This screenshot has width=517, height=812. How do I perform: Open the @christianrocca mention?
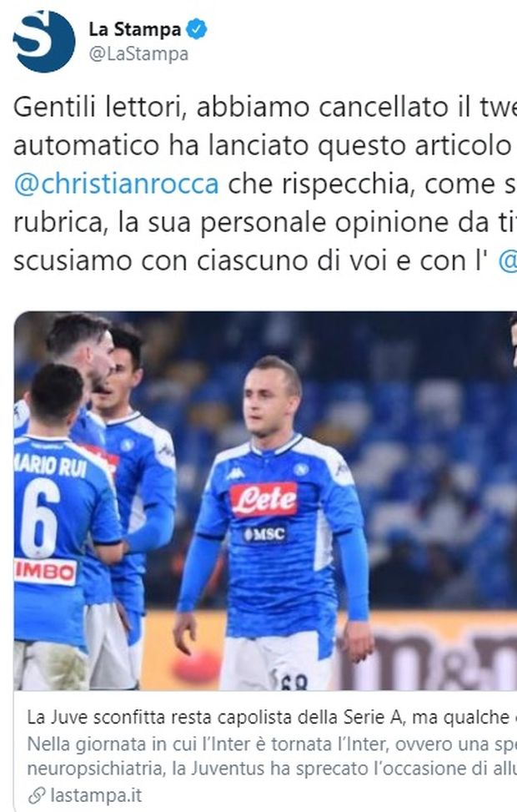(x=117, y=184)
